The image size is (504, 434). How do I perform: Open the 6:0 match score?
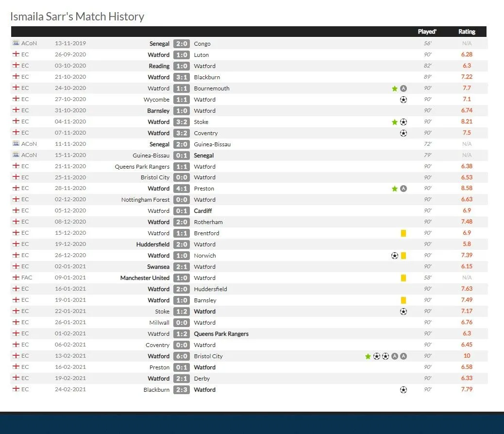coord(181,356)
